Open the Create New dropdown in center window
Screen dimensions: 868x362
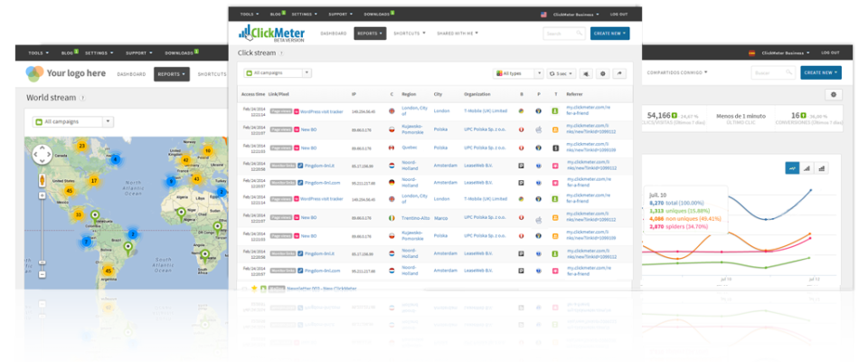(x=610, y=33)
